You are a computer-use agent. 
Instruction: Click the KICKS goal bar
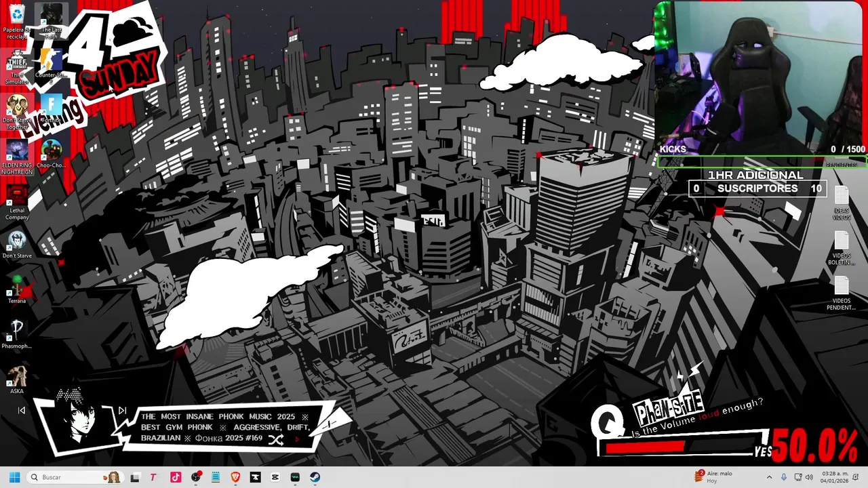point(761,163)
